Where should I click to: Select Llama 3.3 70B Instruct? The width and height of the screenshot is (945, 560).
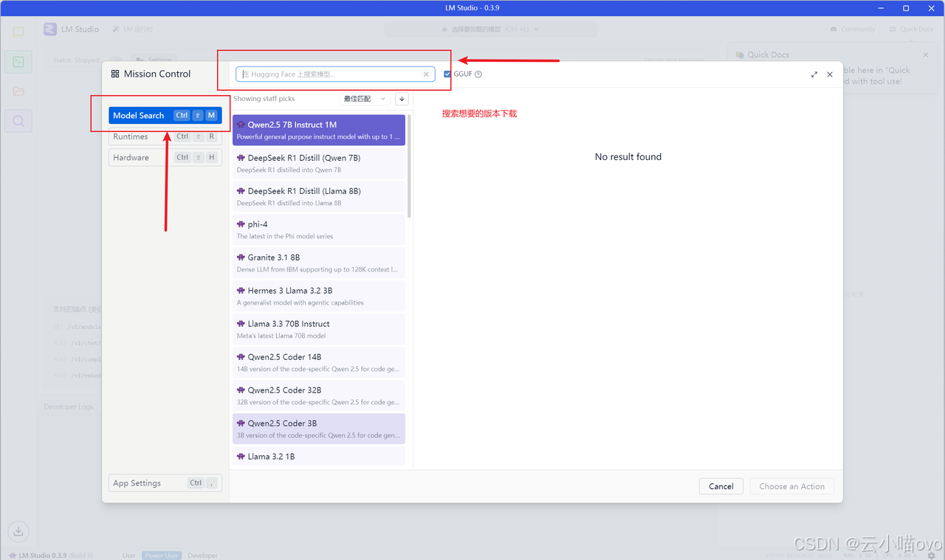click(319, 329)
